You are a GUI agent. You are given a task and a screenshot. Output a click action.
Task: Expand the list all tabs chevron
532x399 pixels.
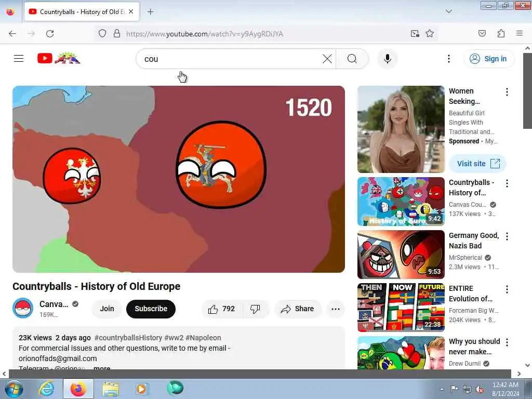[448, 11]
